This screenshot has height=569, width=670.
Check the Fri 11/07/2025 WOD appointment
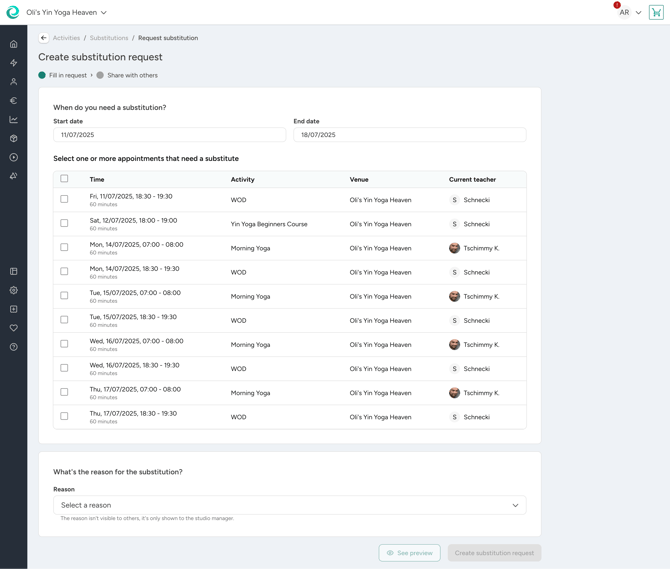point(65,199)
